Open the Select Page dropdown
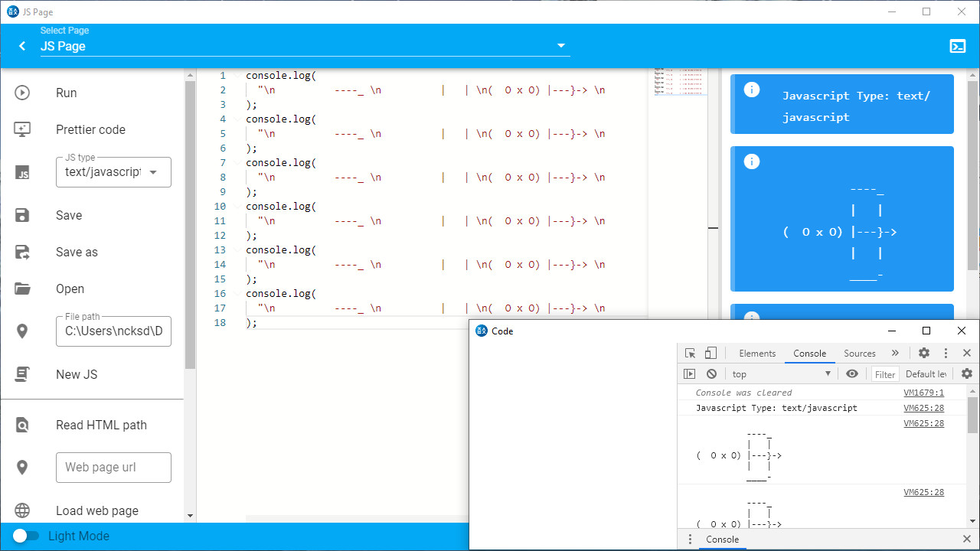 [560, 45]
